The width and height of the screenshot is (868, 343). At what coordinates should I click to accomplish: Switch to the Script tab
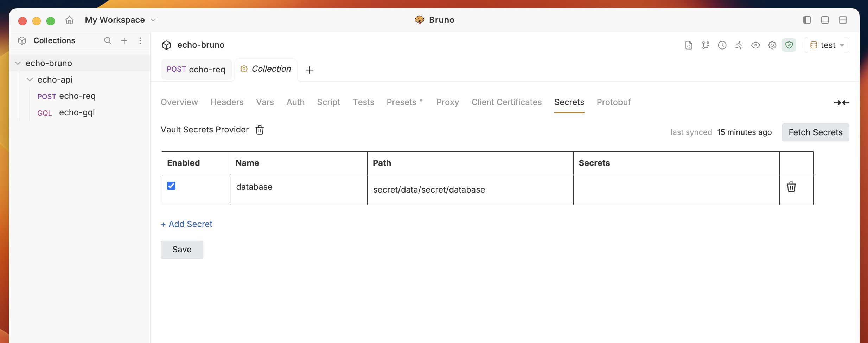329,102
